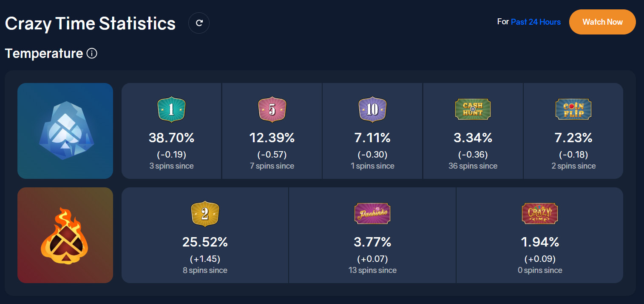Click the hot flaming spade thumbnail

tap(65, 235)
